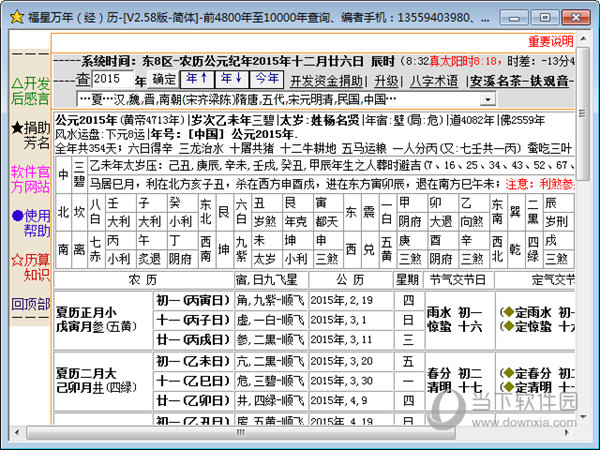Screen dimensions: 600x450
Task: Select the 初一(乙未日) row cell
Action: [193, 362]
